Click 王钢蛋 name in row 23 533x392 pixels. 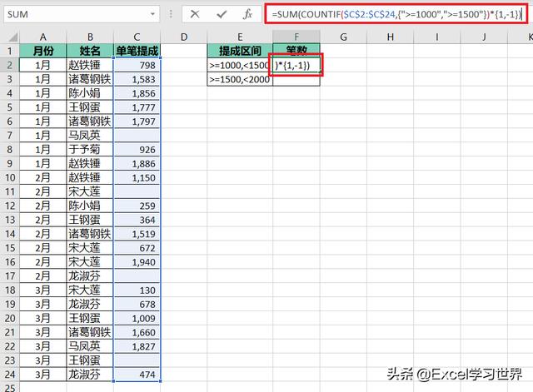point(90,360)
